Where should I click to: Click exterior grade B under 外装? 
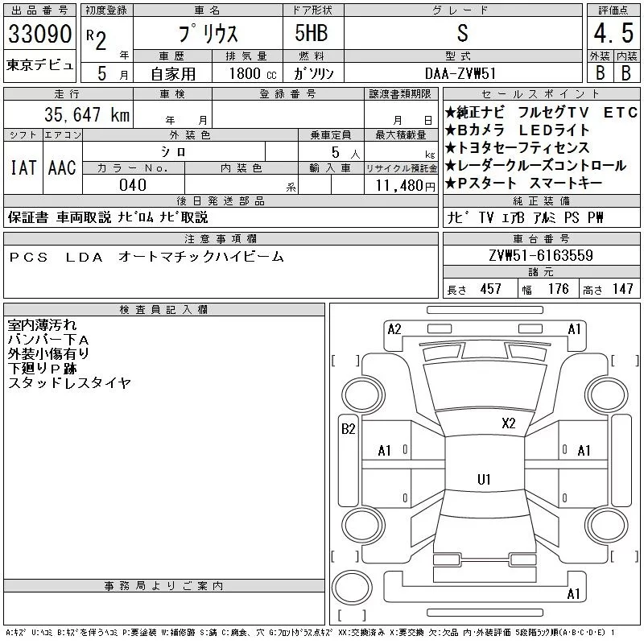tap(600, 72)
